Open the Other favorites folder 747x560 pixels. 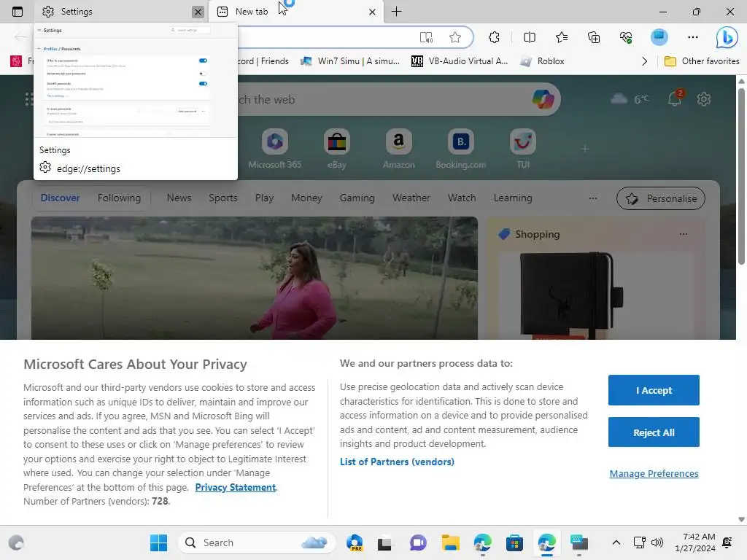pos(702,61)
